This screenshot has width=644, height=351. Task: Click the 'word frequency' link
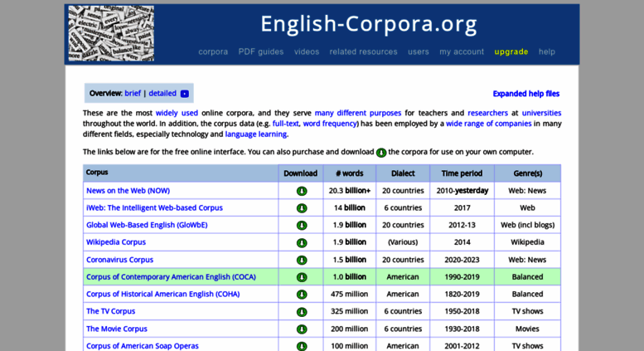(329, 124)
